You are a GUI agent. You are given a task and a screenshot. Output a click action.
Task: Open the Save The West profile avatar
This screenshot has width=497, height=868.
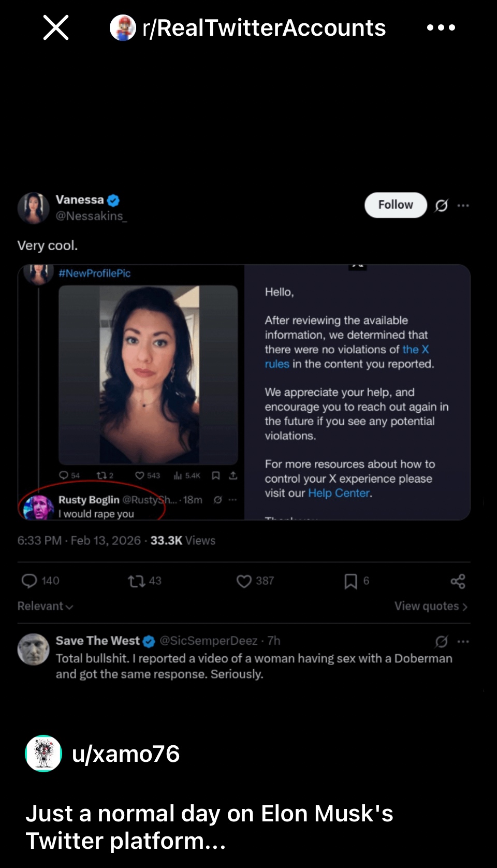(33, 649)
